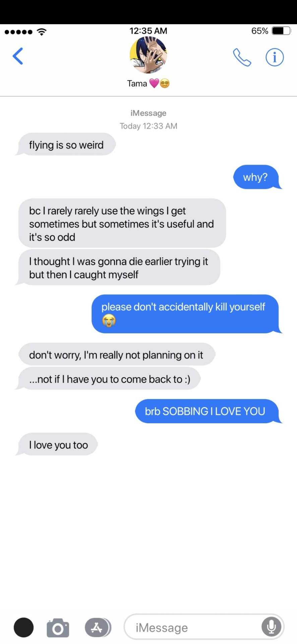Open the App Store apps icon
The width and height of the screenshot is (297, 644).
coord(98,627)
